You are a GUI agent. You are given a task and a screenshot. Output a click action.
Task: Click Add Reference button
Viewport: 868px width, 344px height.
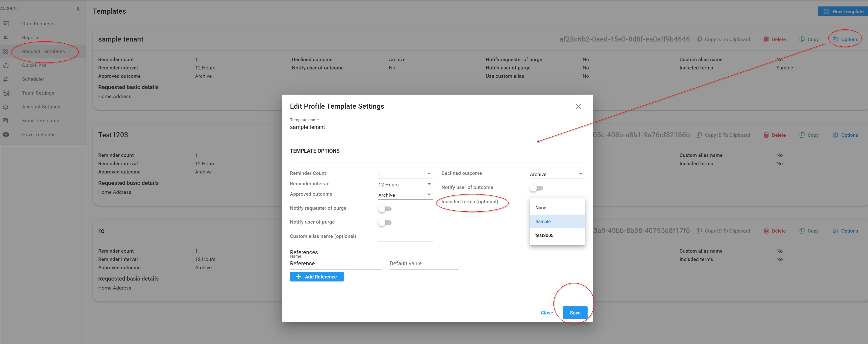(316, 277)
